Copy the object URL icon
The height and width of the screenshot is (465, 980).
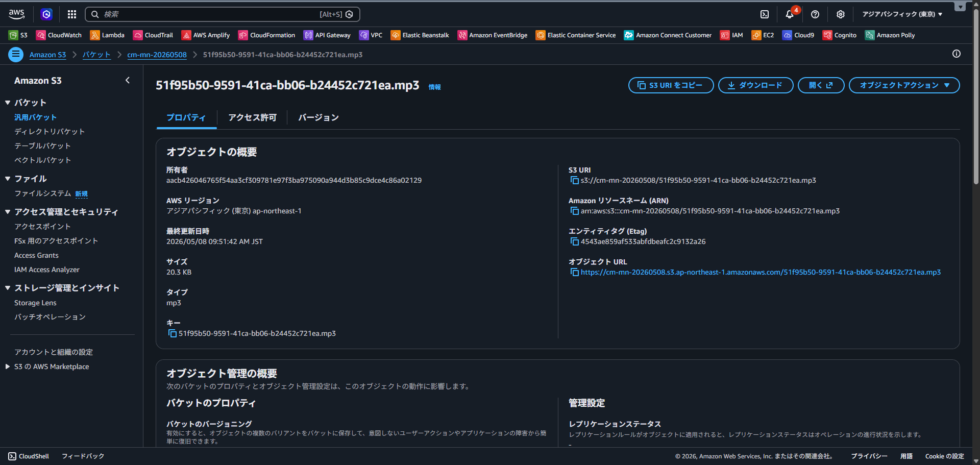[574, 273]
